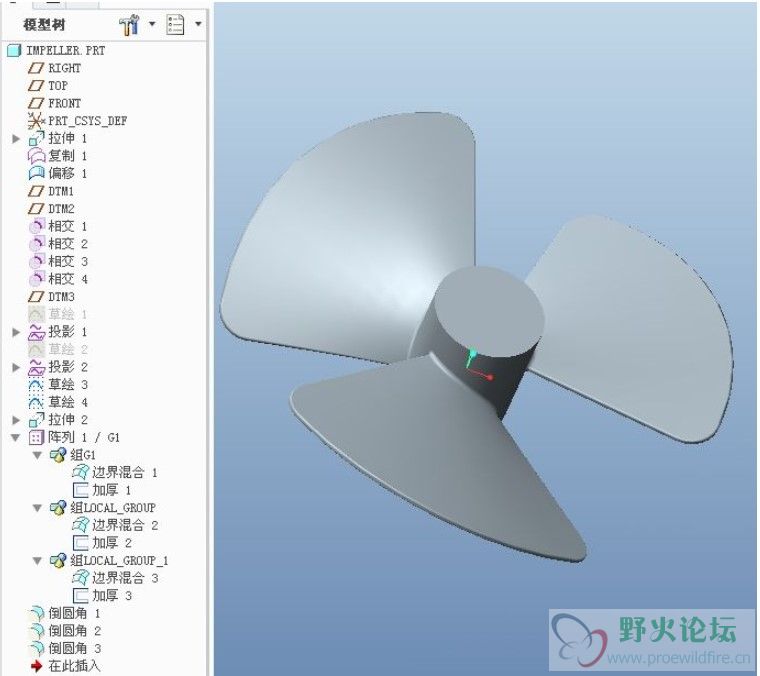Select the 阵列 1 / G1 pattern icon

(x=36, y=438)
